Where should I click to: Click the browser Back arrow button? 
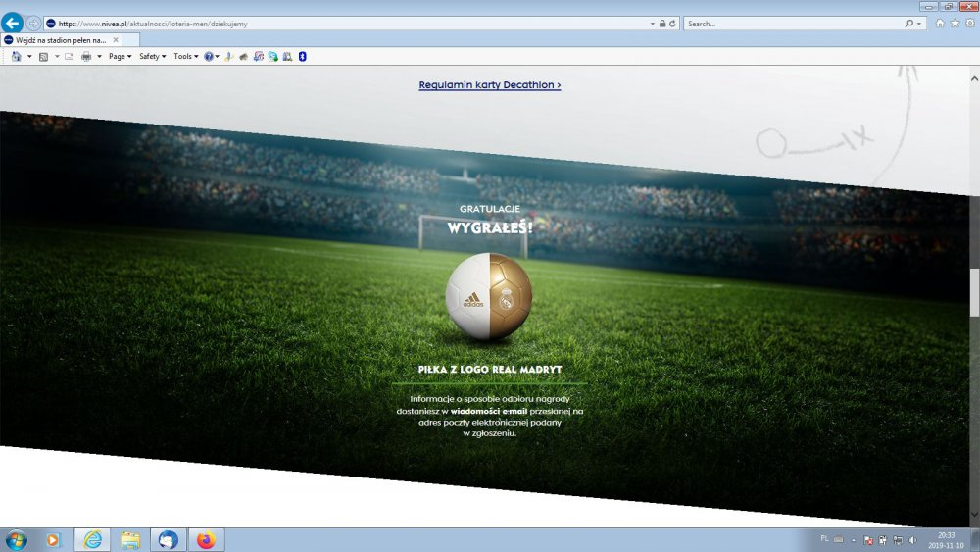[x=13, y=23]
